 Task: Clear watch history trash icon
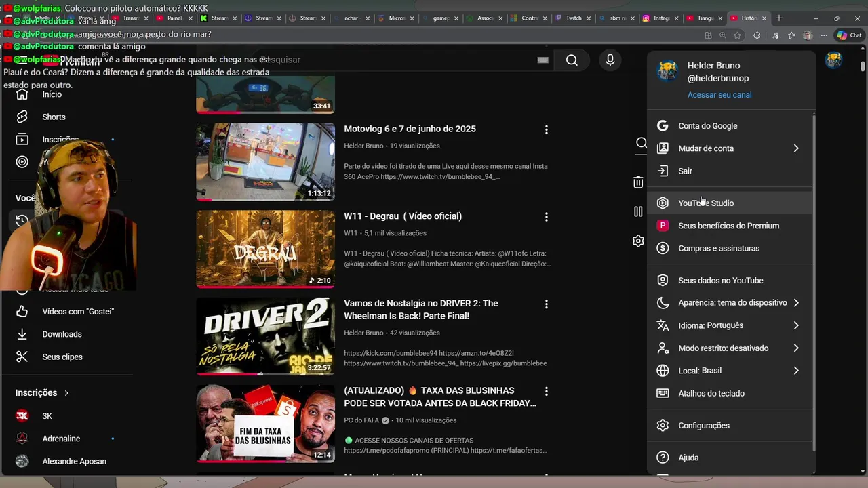pos(638,182)
